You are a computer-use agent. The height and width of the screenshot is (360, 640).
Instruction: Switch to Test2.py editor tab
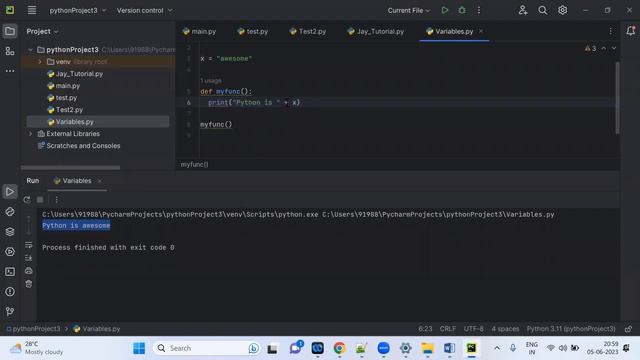pos(308,31)
